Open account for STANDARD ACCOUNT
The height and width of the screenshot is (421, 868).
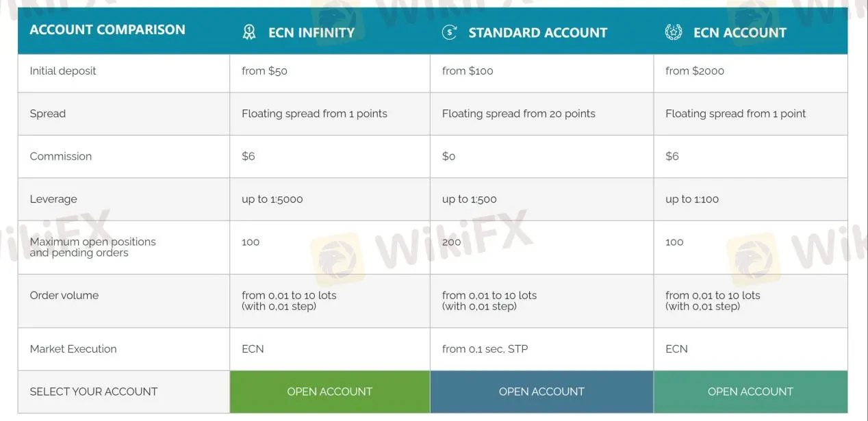(x=541, y=392)
